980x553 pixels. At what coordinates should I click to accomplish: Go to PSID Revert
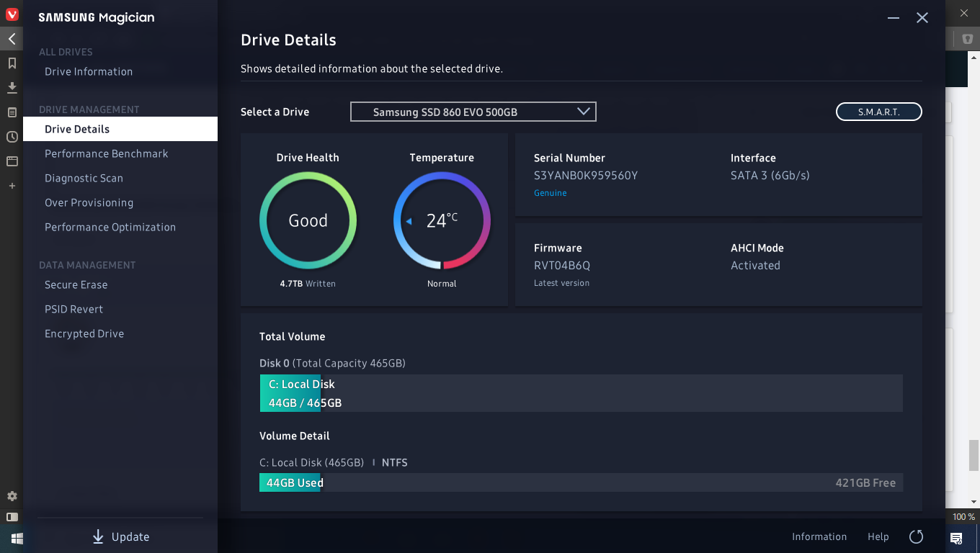click(x=73, y=309)
